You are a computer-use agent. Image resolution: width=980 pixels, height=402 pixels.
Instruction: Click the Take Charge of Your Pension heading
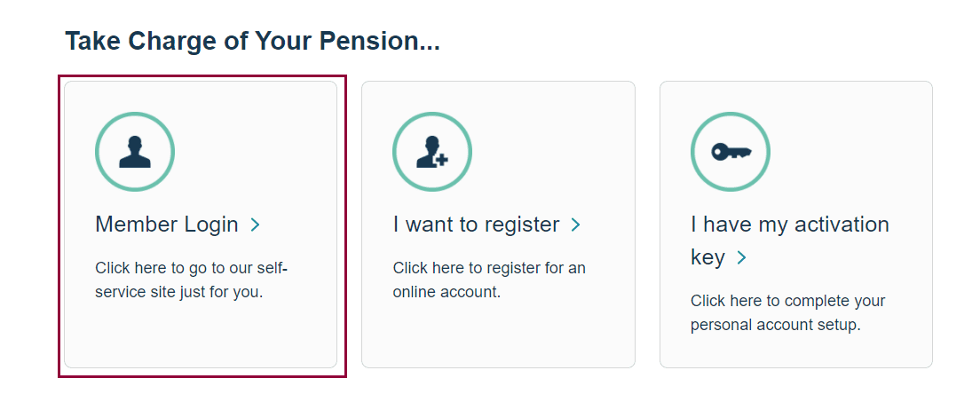point(252,41)
